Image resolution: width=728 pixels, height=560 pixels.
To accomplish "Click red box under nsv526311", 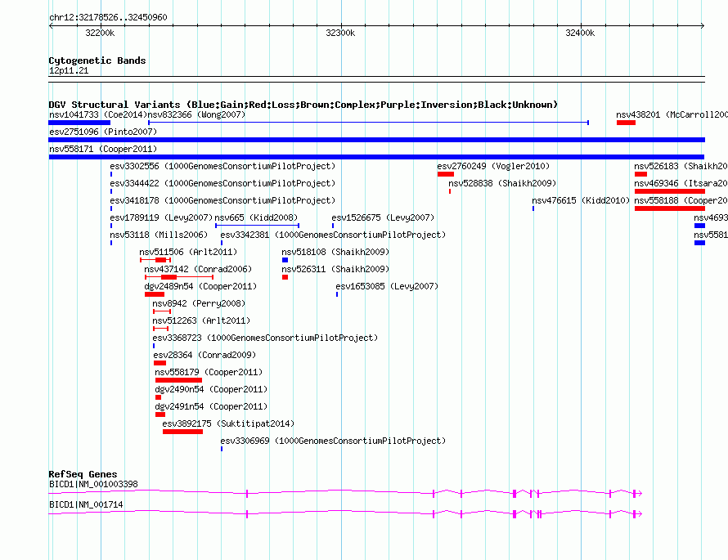I will click(x=285, y=277).
